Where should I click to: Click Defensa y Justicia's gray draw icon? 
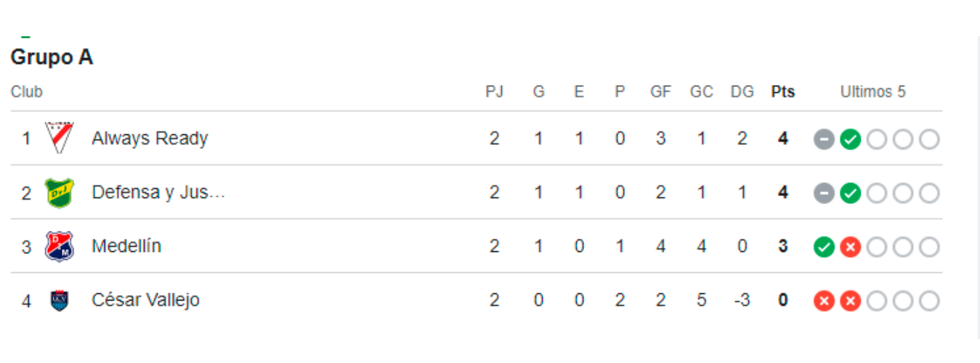pos(824,193)
